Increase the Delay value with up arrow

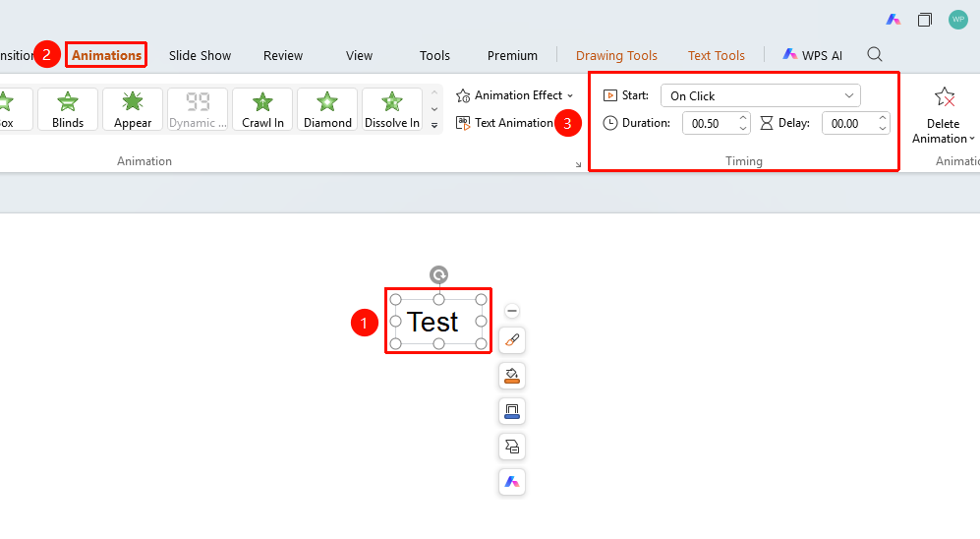coord(882,118)
